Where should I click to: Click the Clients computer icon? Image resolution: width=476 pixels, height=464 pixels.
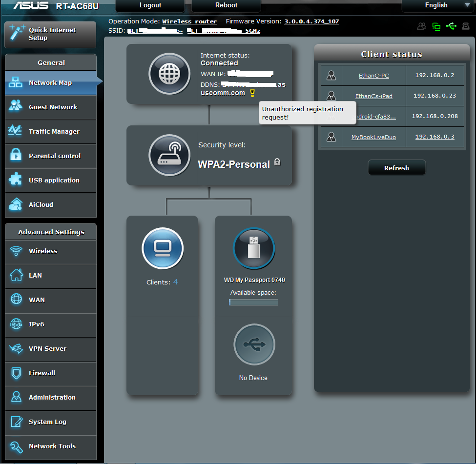click(163, 248)
